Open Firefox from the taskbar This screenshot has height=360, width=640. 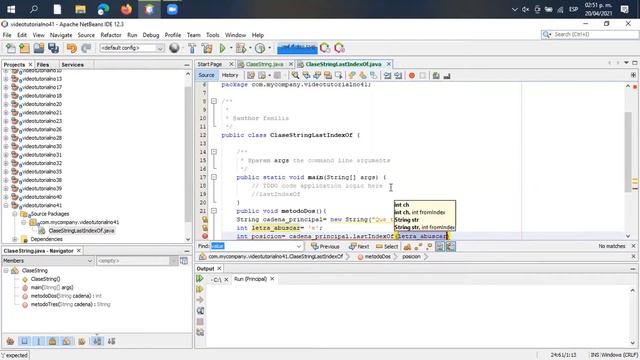click(126, 9)
